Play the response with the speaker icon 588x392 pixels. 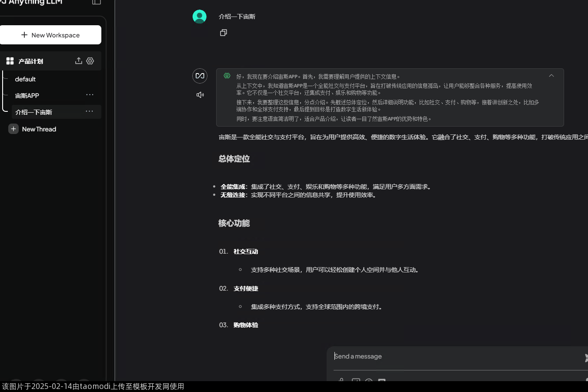point(200,95)
